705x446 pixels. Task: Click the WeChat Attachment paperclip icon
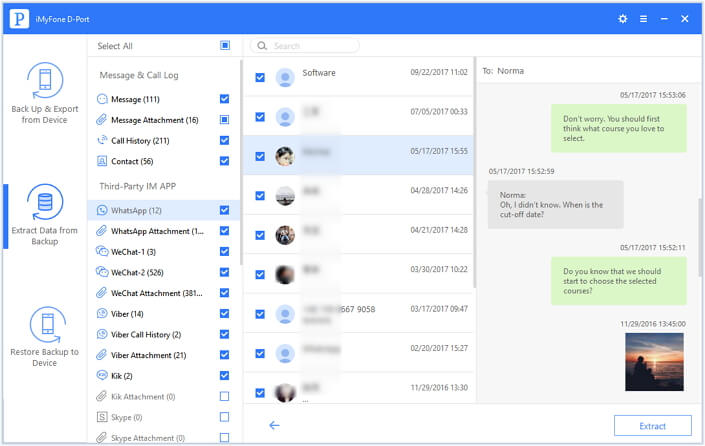click(x=102, y=293)
